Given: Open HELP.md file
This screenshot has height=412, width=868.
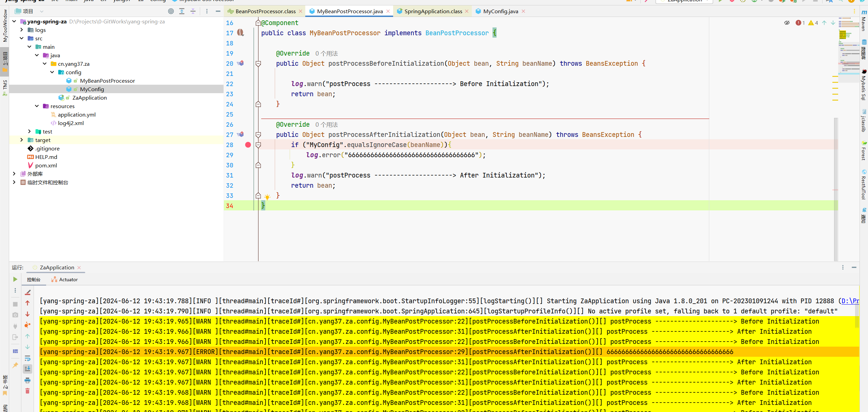Looking at the screenshot, I should tap(46, 157).
